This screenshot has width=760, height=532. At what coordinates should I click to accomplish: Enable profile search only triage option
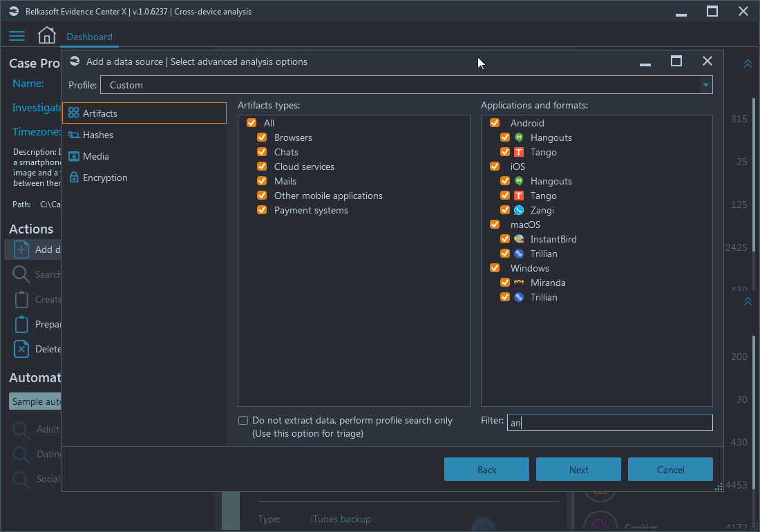[x=243, y=420]
